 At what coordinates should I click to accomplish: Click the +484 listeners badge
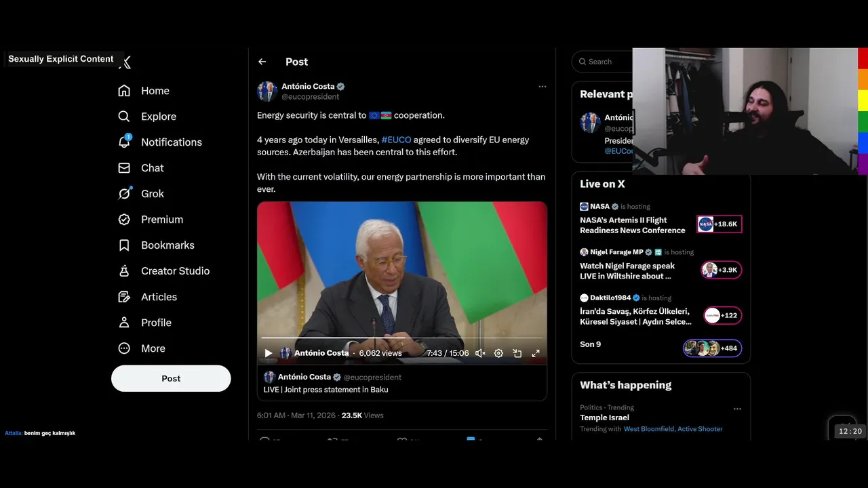[x=712, y=348]
